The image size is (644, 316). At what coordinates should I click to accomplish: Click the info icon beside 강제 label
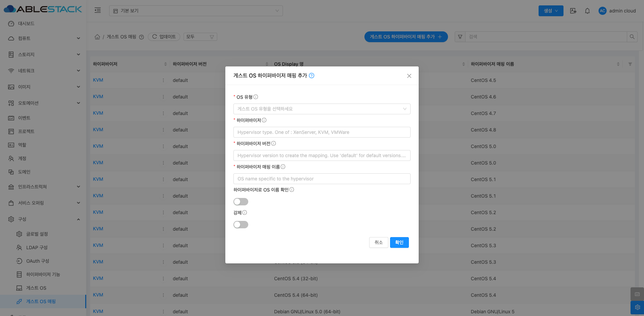tap(245, 212)
